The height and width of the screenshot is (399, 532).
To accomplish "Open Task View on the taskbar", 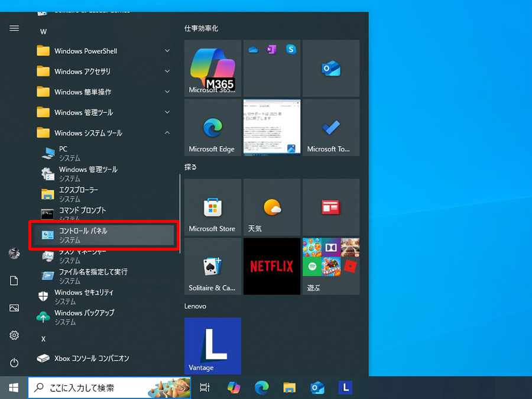I will 205,387.
